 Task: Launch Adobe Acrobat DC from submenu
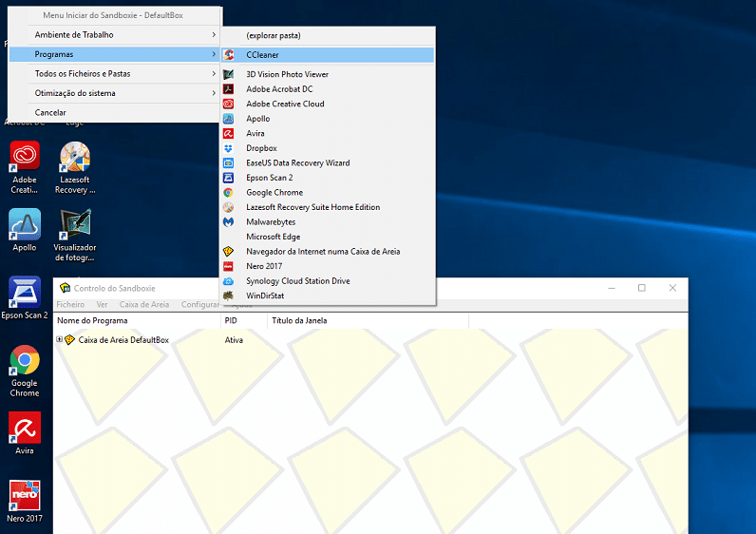(328, 89)
